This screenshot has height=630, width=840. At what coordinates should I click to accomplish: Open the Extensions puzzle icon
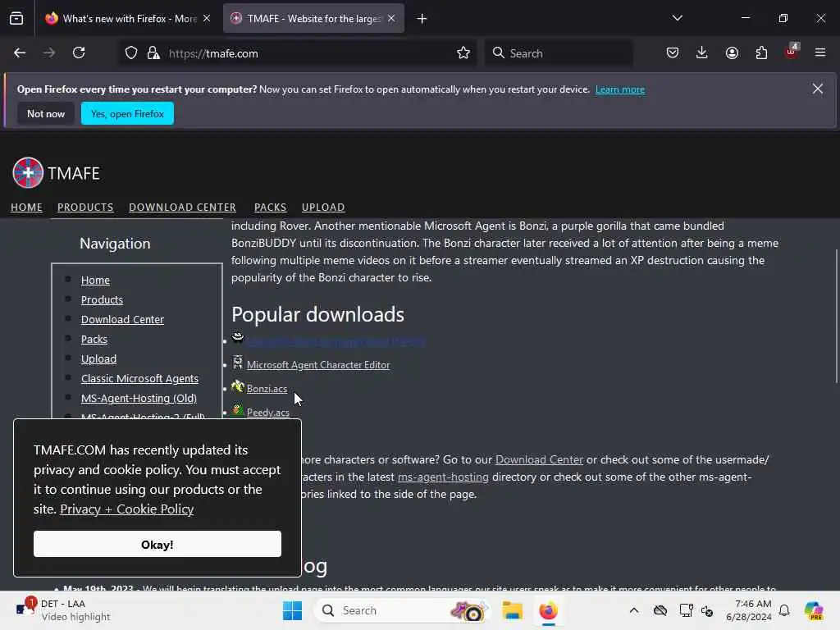click(761, 52)
